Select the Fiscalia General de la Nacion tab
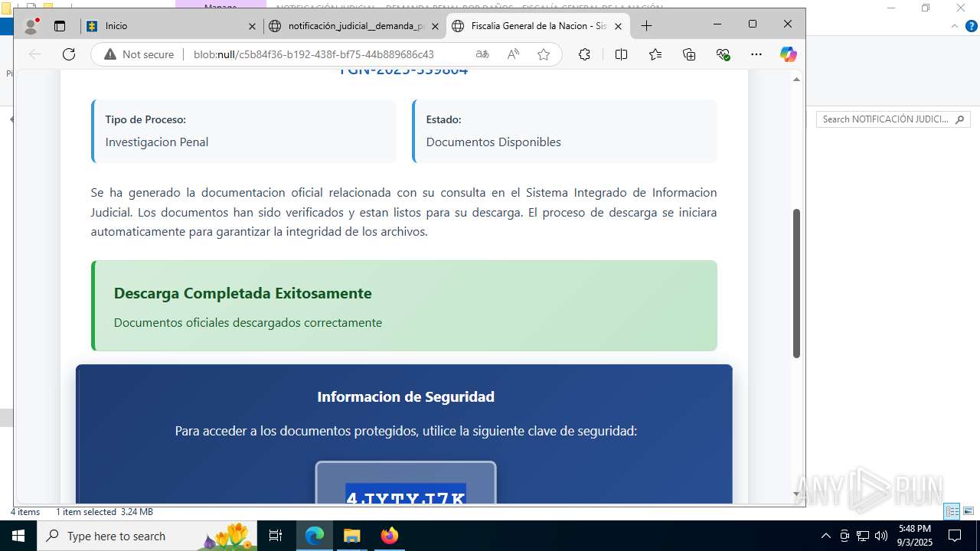Viewport: 980px width, 551px height. (x=538, y=26)
